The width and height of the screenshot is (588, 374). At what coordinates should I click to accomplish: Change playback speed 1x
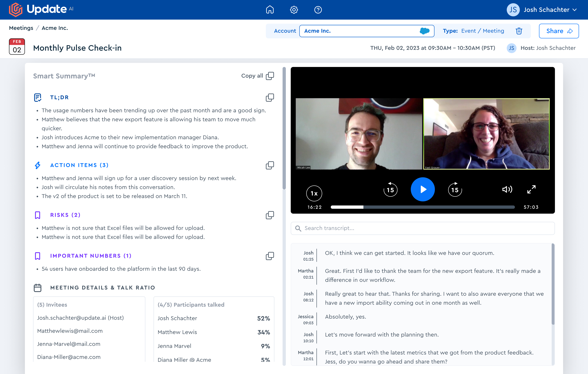click(314, 194)
